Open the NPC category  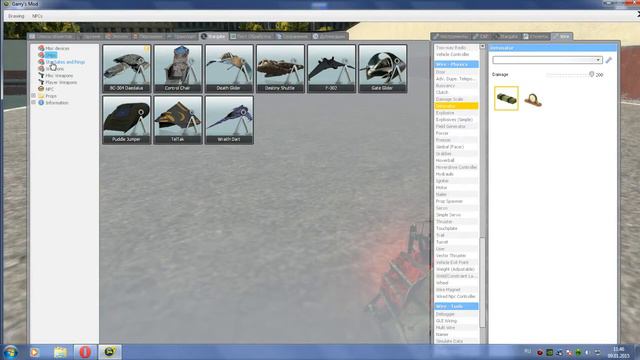pos(49,89)
